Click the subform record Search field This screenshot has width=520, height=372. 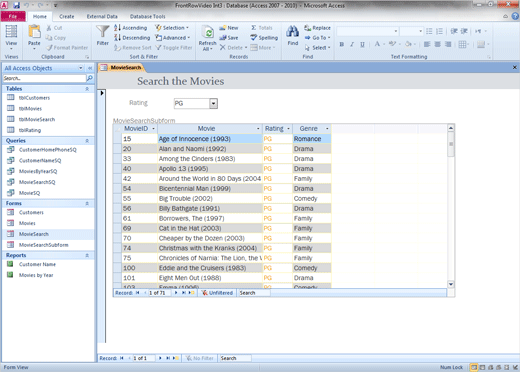point(254,293)
